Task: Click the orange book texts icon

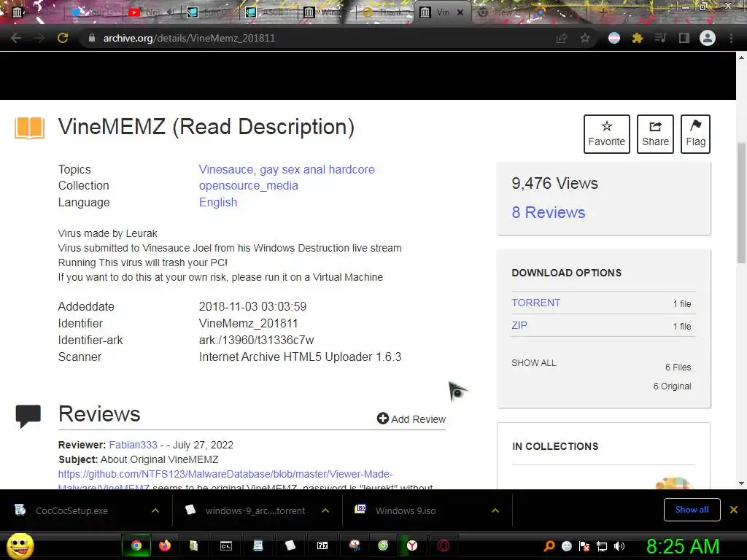Action: point(29,128)
